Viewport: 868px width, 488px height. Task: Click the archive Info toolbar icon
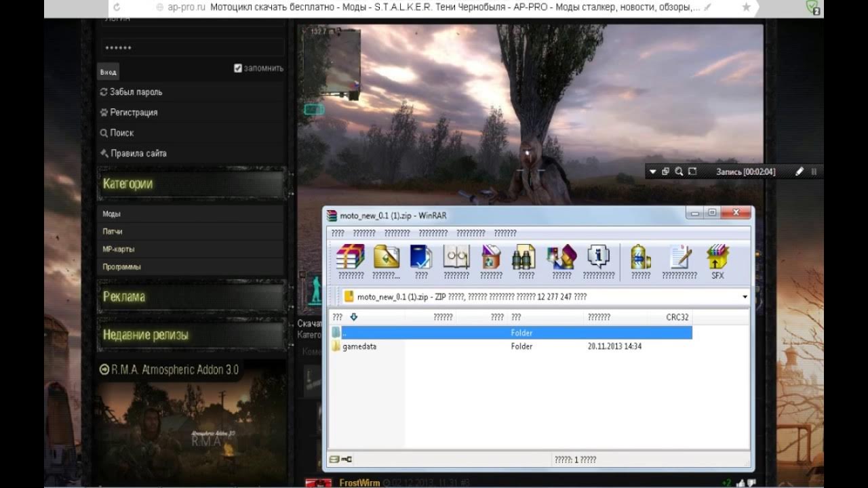point(598,258)
